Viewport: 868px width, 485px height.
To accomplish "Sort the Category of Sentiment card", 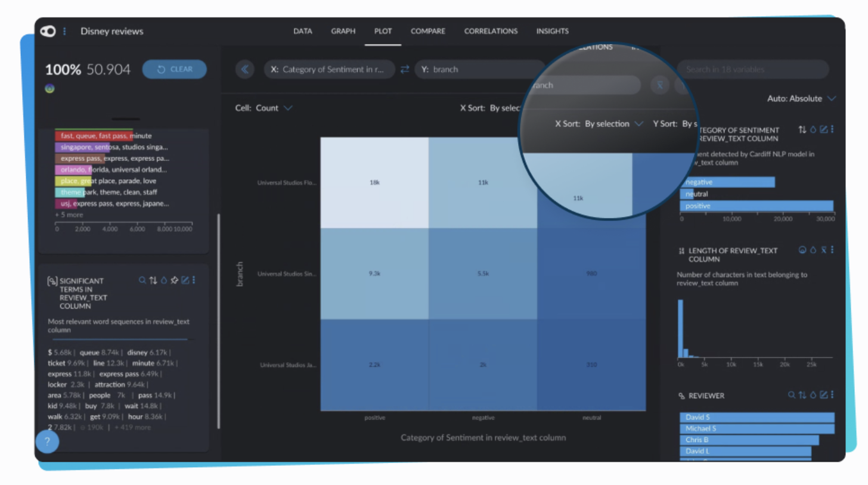I will (x=802, y=129).
